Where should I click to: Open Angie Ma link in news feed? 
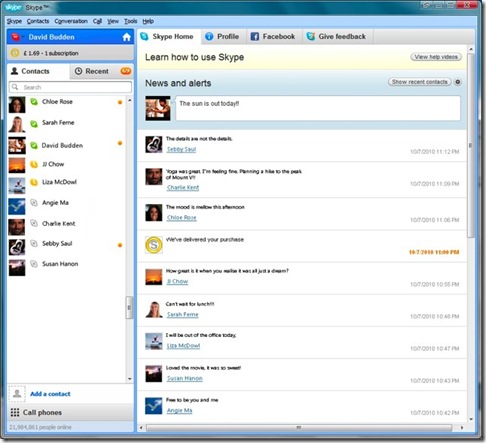(179, 410)
